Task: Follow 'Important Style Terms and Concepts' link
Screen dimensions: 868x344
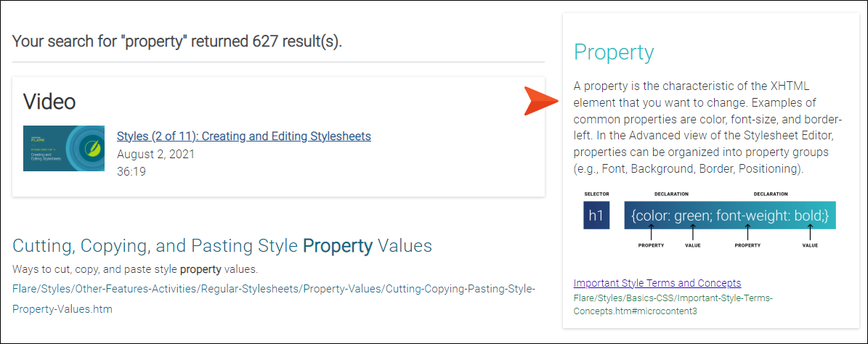Action: tap(657, 283)
